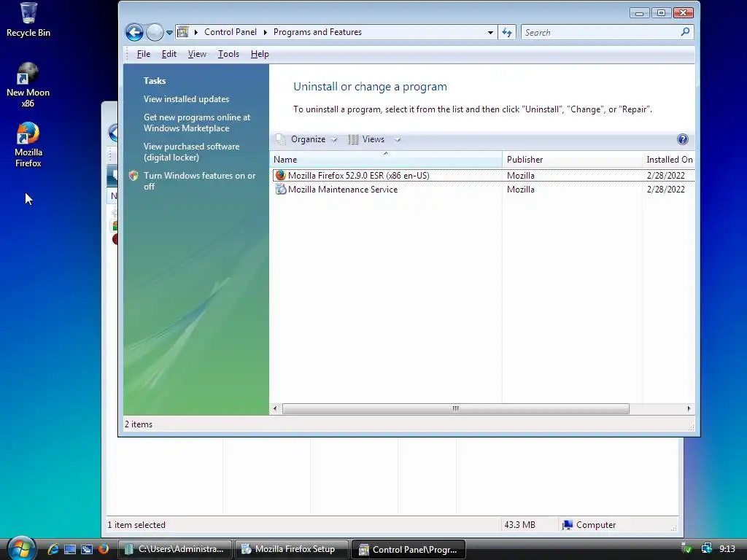Open the address bar history dropdown

[490, 32]
